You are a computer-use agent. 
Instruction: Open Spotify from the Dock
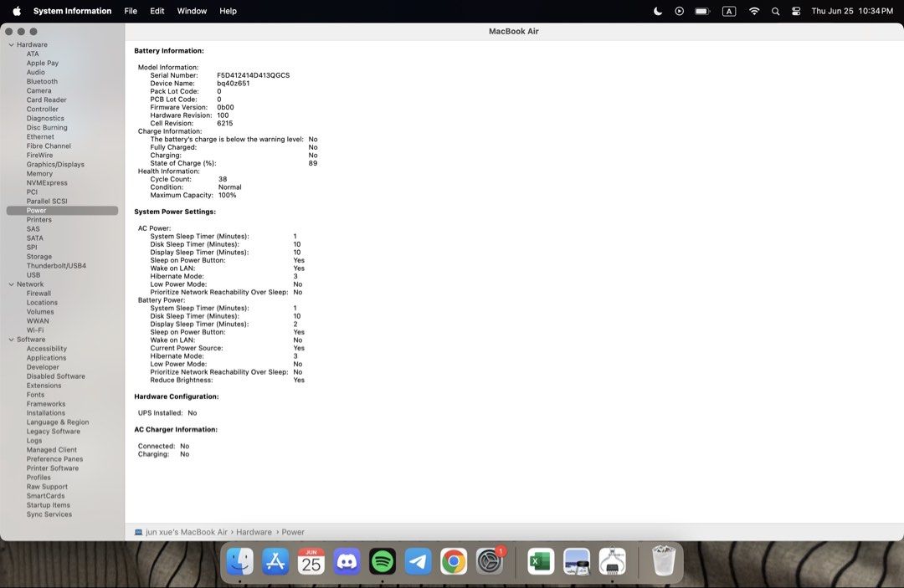coord(383,561)
